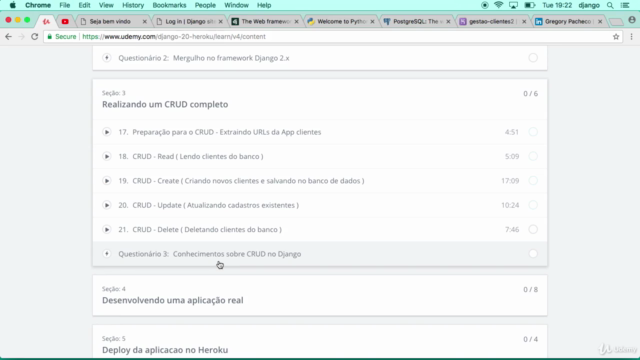Viewport: 640px width, 360px height.
Task: Switch to the active Udemy tab
Action: [x=46, y=21]
